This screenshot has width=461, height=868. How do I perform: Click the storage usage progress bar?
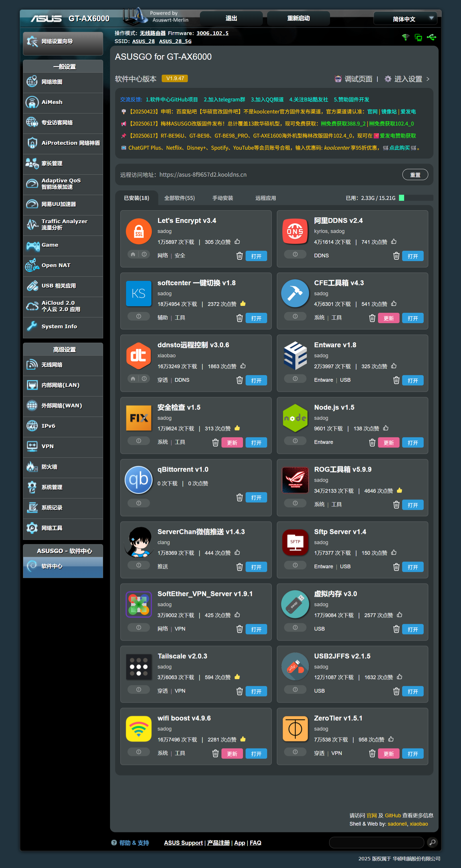pyautogui.click(x=416, y=198)
